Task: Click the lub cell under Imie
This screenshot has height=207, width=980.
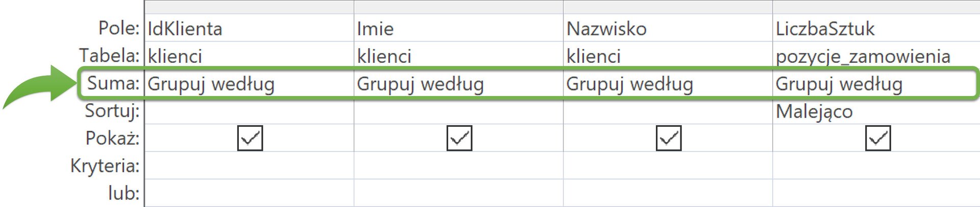Action: [458, 193]
